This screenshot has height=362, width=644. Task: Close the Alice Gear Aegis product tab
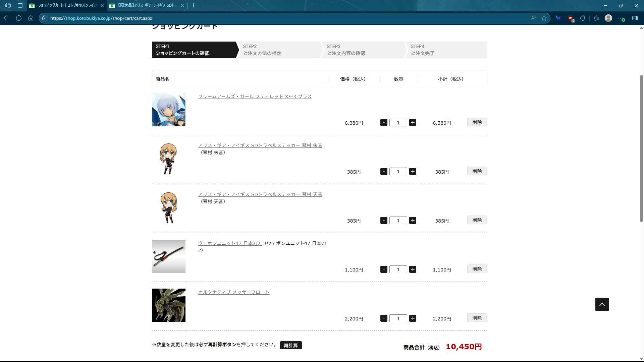(x=182, y=5)
